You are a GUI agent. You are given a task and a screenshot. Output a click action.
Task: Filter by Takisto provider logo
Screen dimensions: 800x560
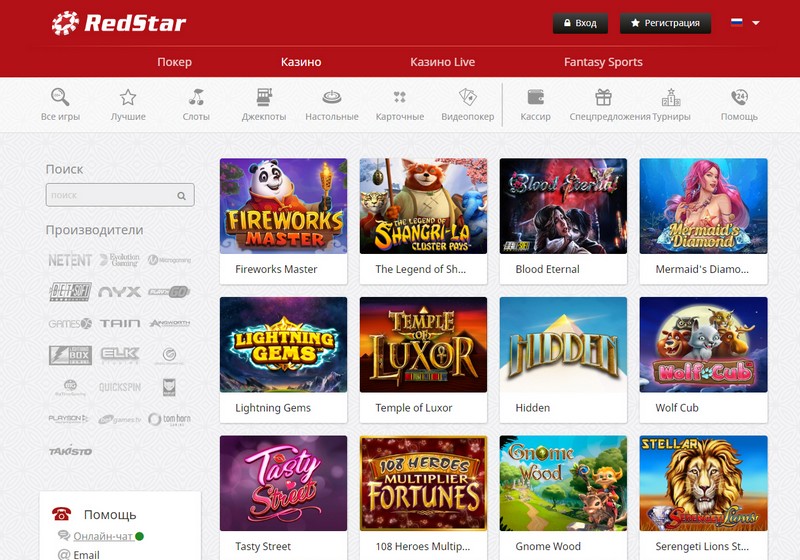70,450
